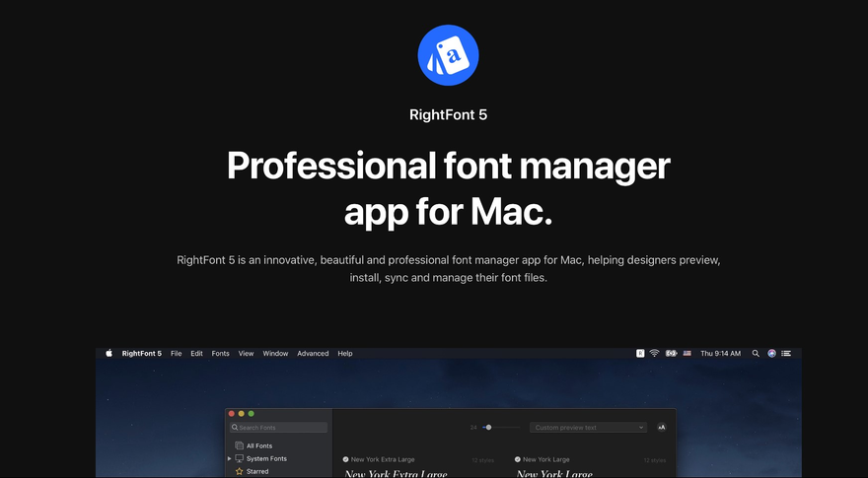Viewport: 868px width, 478px height.
Task: Open the Advanced menu
Action: [313, 353]
